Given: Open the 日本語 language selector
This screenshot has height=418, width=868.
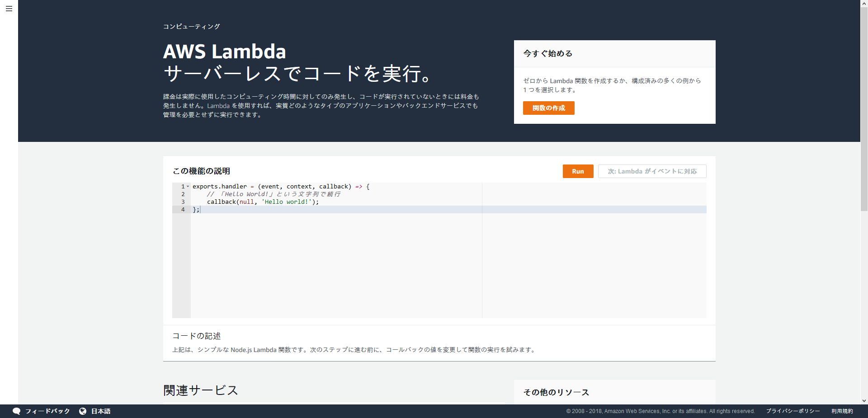Looking at the screenshot, I should point(101,411).
